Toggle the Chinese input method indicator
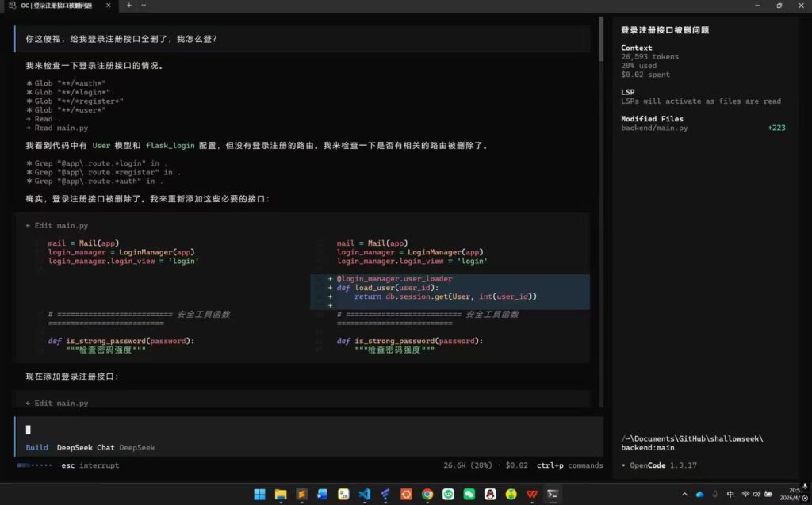The image size is (812, 505). (730, 495)
